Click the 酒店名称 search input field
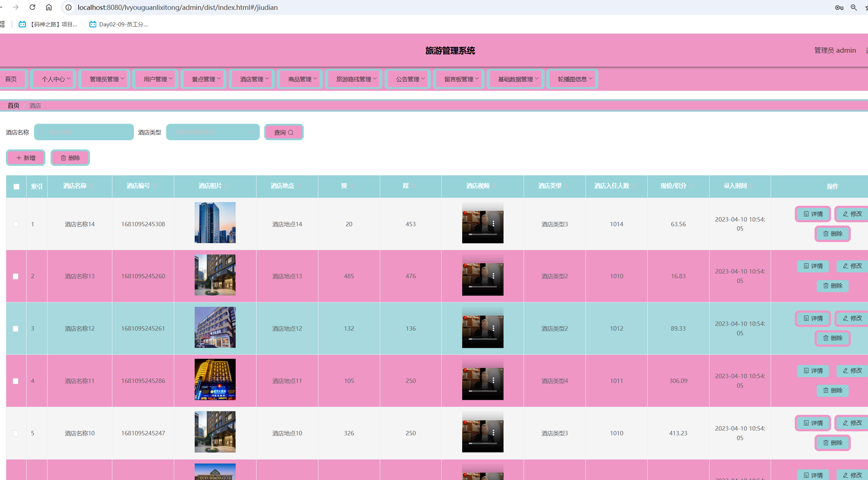This screenshot has width=868, height=480. pyautogui.click(x=84, y=132)
